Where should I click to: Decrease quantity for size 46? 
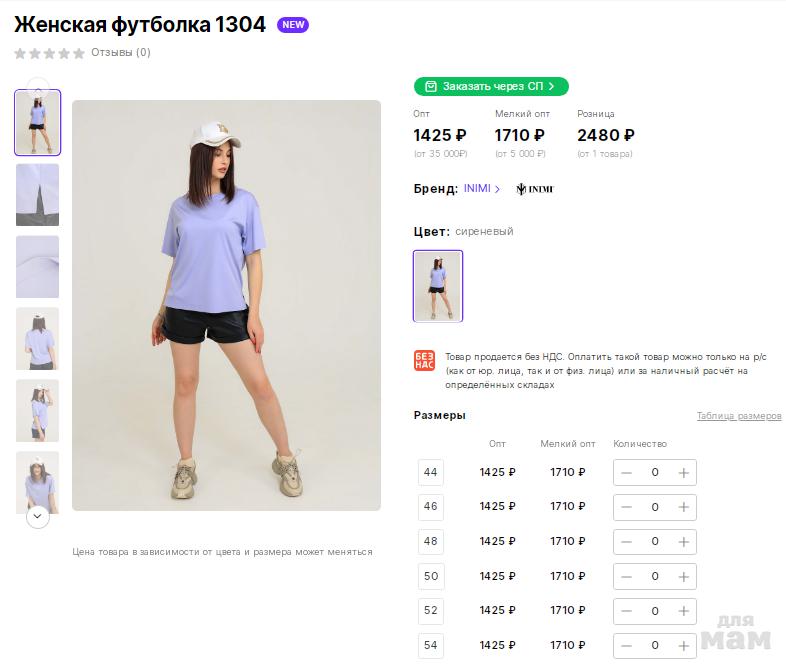pos(627,507)
